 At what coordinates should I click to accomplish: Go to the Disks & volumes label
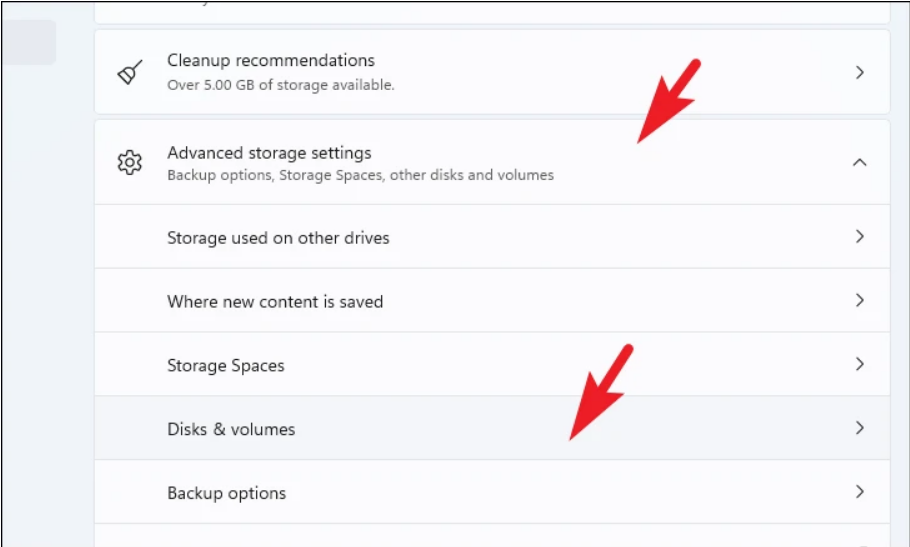pyautogui.click(x=231, y=430)
